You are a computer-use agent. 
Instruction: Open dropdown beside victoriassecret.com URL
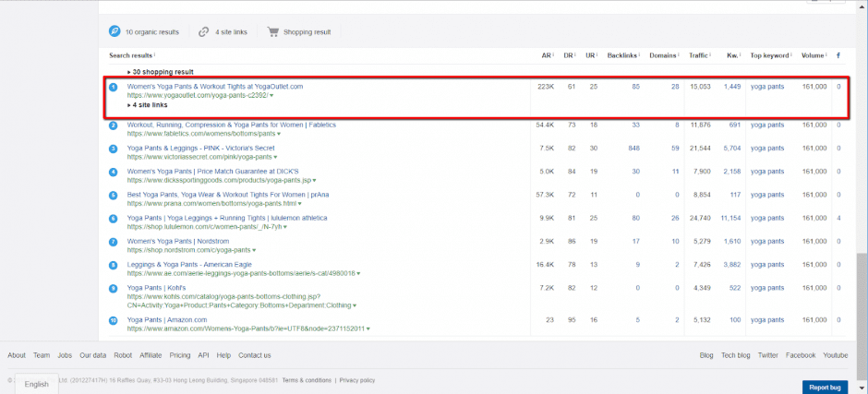pyautogui.click(x=275, y=157)
